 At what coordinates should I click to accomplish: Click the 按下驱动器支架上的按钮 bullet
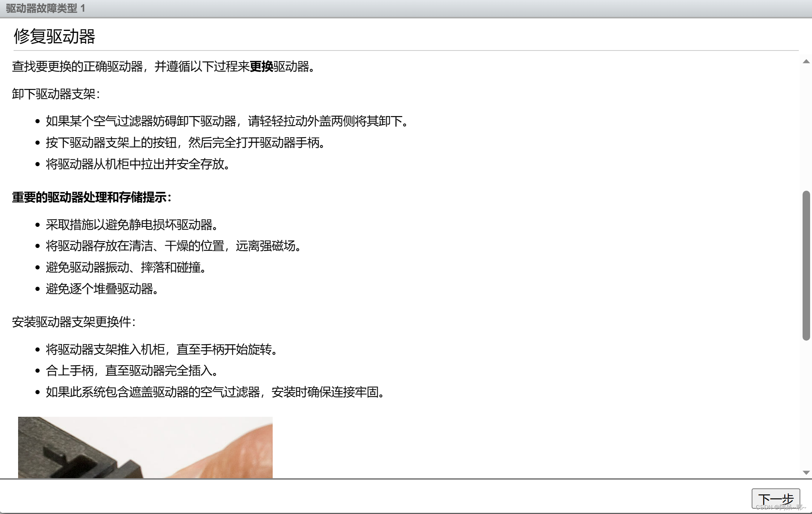[x=185, y=143]
